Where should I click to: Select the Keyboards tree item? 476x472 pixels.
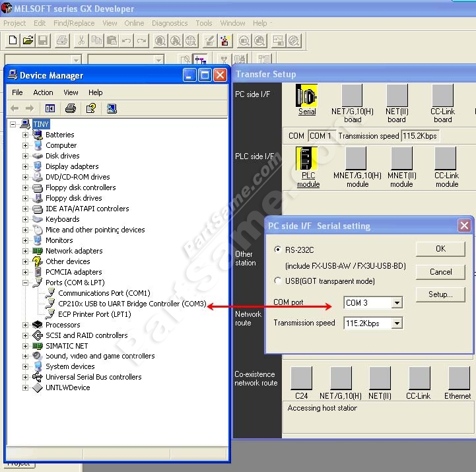click(x=62, y=219)
